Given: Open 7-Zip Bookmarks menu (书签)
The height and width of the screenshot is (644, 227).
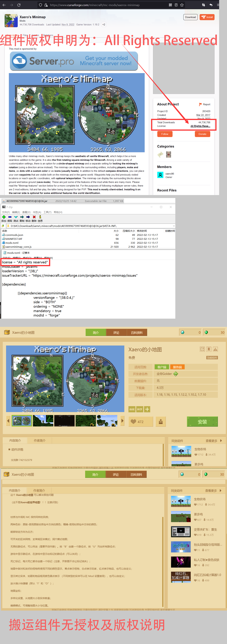Looking at the screenshot, I should point(37,212).
